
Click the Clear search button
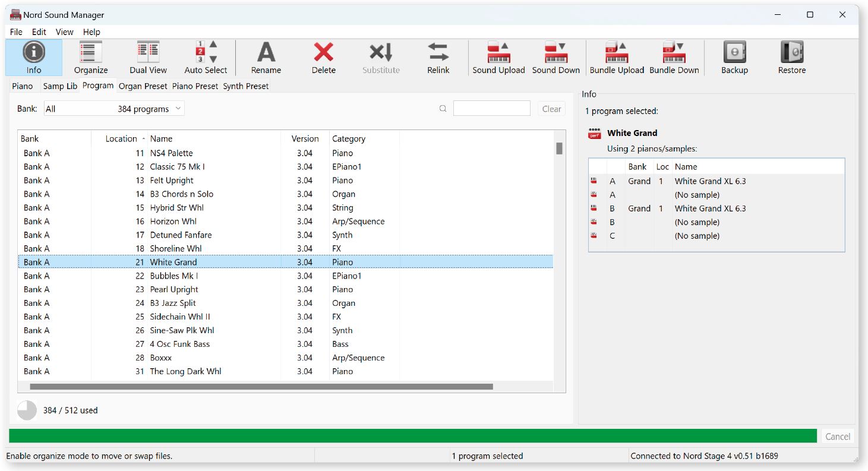[x=551, y=109]
